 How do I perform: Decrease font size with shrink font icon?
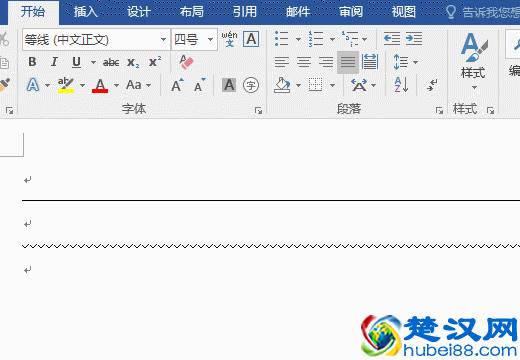(x=200, y=85)
